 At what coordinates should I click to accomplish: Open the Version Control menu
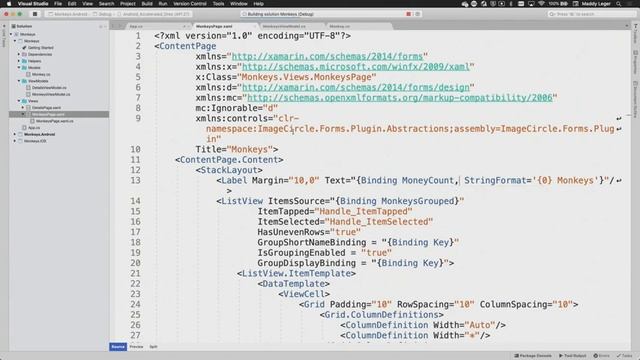click(190, 4)
